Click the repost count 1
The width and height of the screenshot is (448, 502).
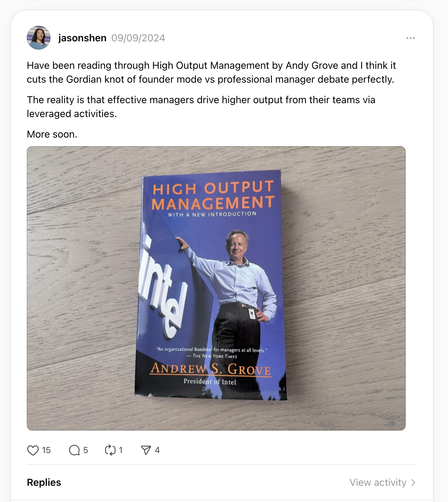121,450
